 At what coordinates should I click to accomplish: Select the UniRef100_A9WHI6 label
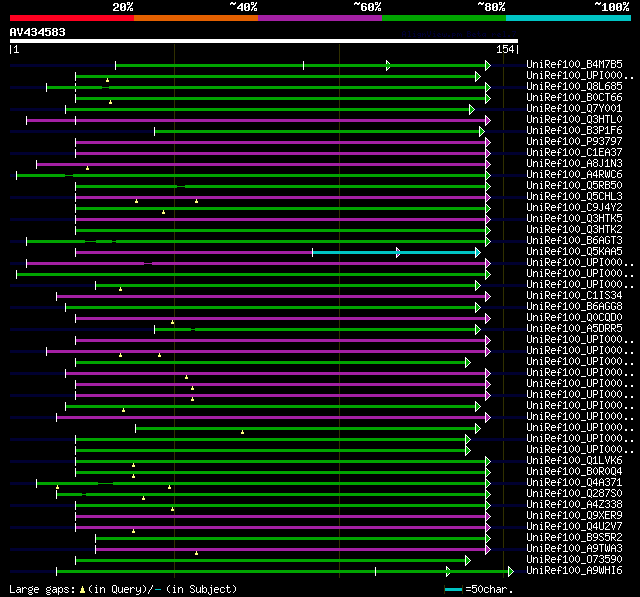[x=574, y=571]
